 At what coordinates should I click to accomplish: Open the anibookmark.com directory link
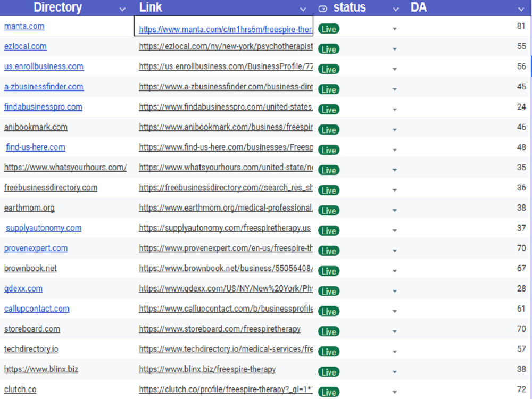(x=36, y=127)
